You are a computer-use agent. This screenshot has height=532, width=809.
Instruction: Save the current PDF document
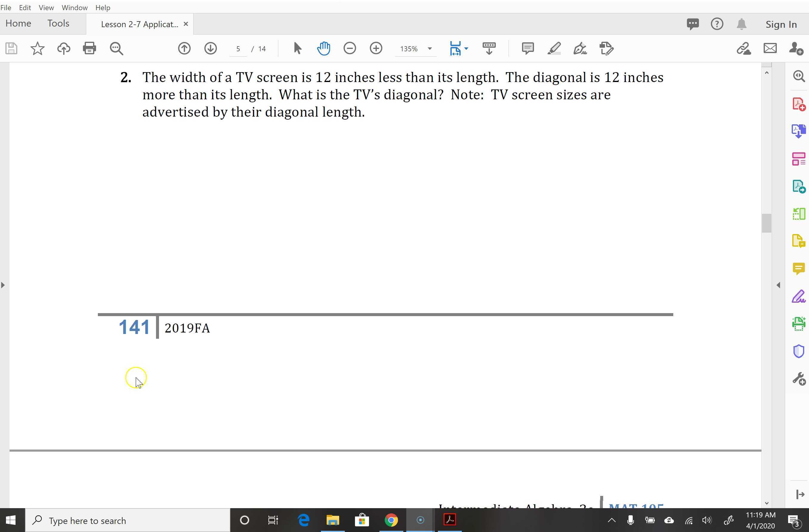click(x=10, y=48)
